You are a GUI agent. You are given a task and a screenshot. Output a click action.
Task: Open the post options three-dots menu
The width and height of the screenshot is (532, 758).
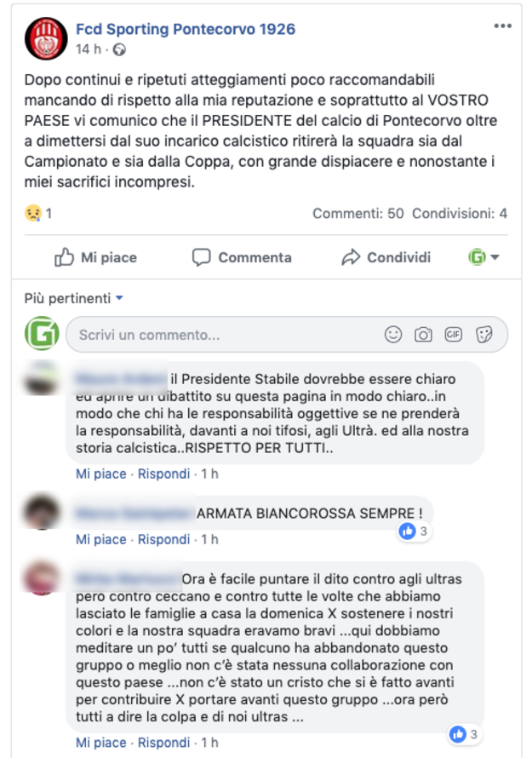pyautogui.click(x=502, y=26)
